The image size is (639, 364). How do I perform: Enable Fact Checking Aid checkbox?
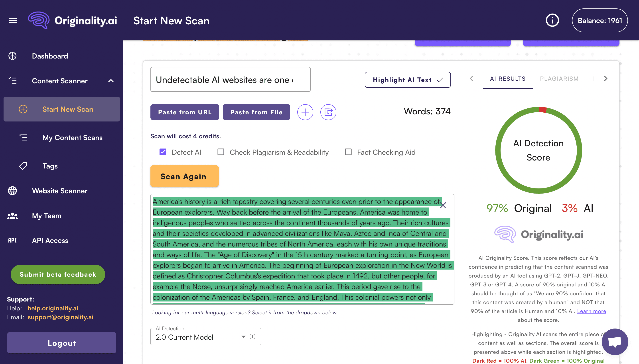point(348,152)
